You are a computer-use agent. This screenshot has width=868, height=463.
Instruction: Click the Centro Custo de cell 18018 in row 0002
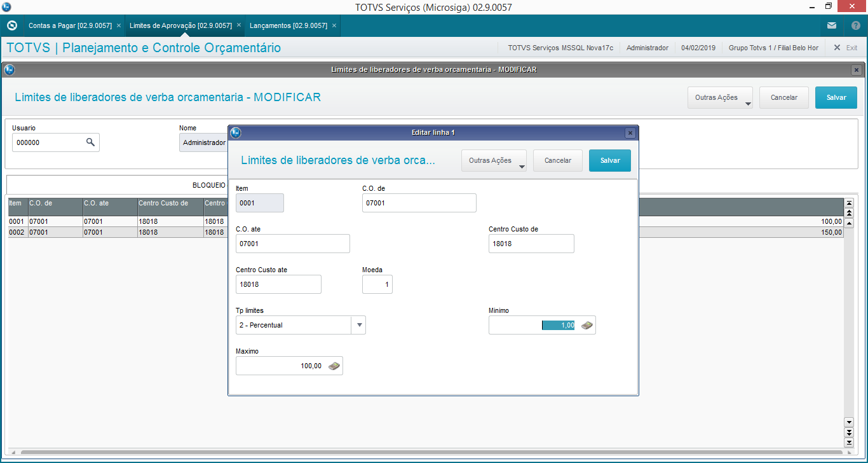tap(170, 232)
